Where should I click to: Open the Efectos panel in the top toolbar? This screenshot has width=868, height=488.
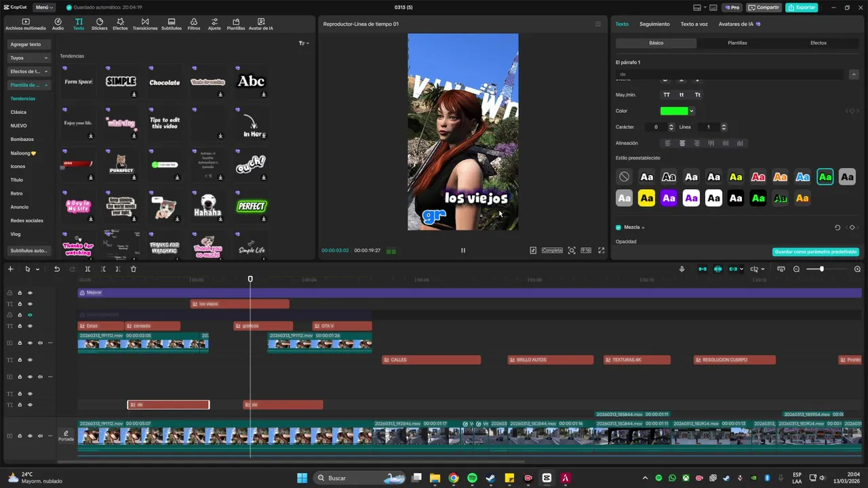pyautogui.click(x=120, y=24)
